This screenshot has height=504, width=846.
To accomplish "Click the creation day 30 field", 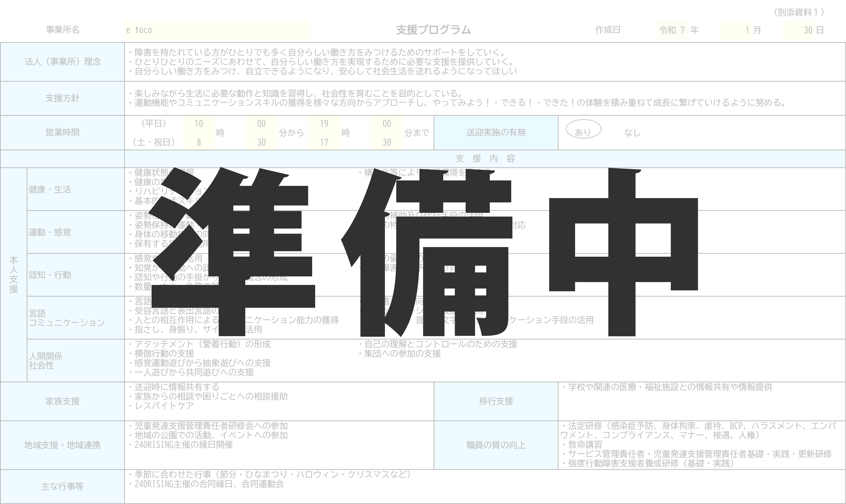I will point(799,30).
